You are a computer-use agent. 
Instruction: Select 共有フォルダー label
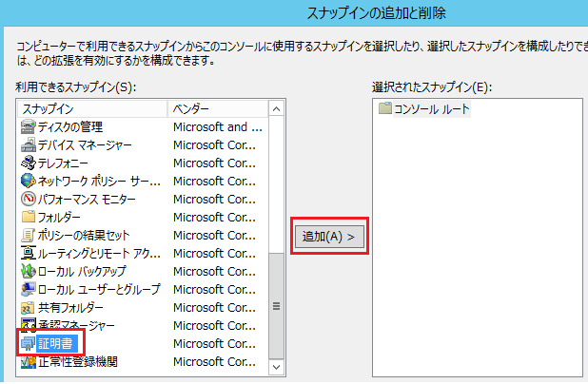pos(70,308)
